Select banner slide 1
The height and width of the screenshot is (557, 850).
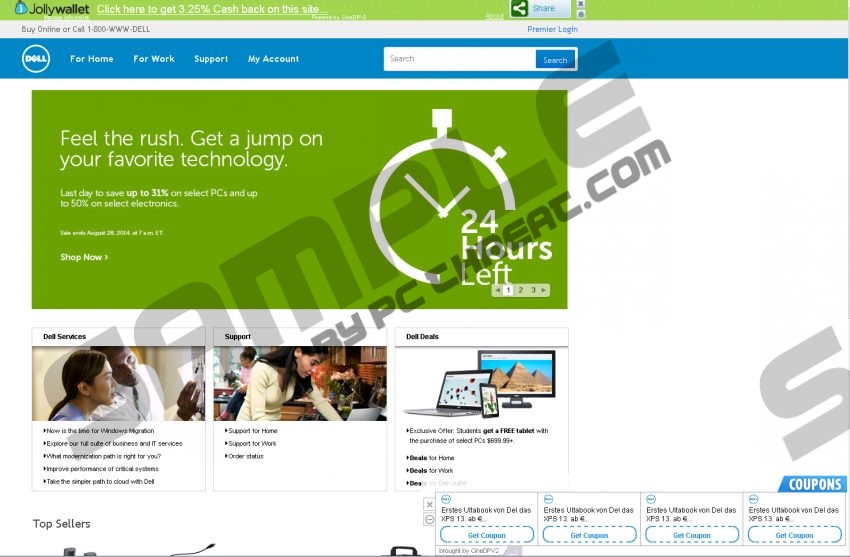(x=508, y=290)
